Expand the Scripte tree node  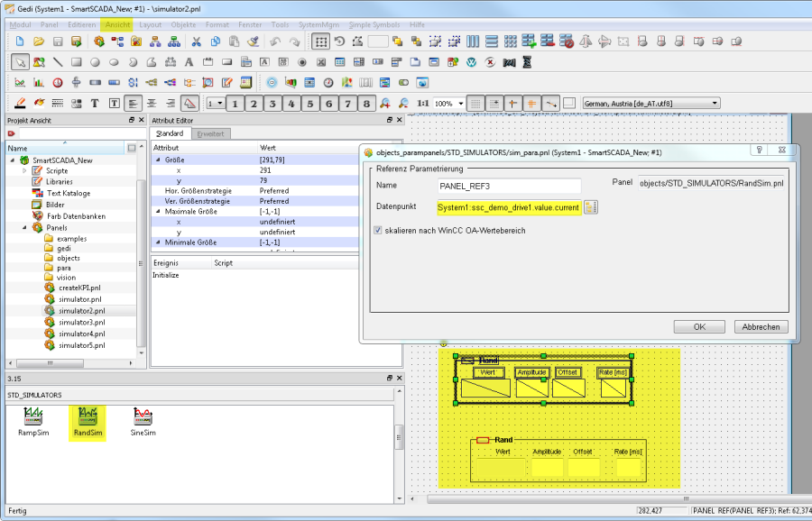pos(25,170)
